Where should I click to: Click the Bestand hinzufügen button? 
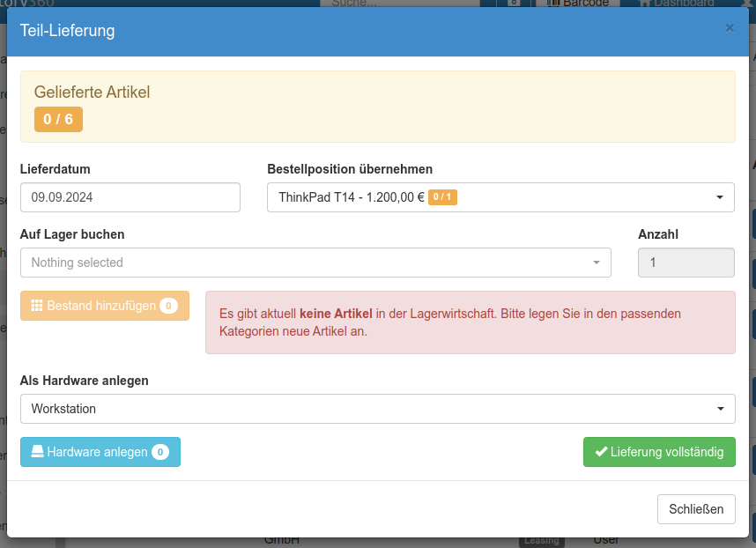104,306
